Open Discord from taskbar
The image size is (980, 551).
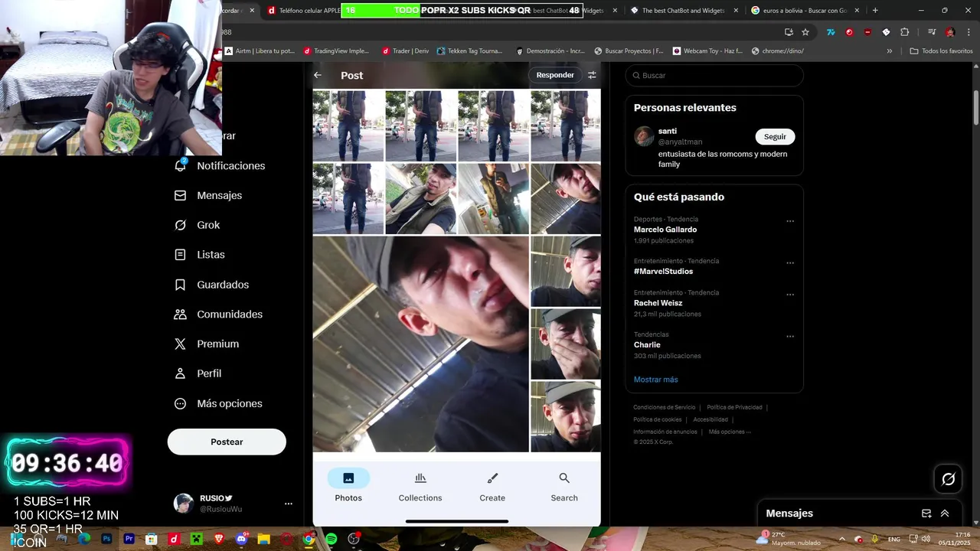point(241,540)
